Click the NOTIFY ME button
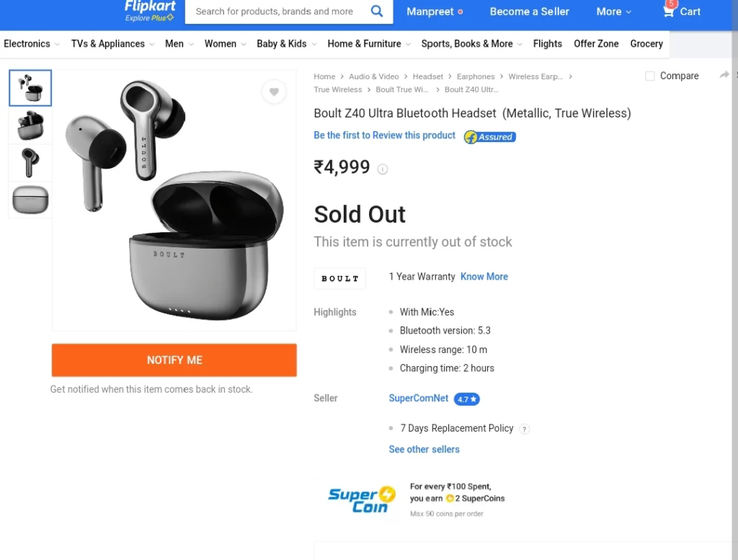Viewport: 738px width, 560px height. point(174,360)
